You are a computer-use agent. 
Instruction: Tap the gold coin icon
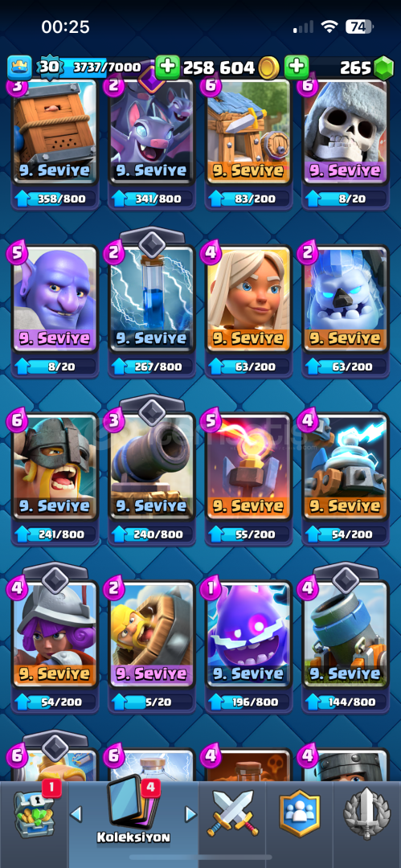(x=270, y=68)
